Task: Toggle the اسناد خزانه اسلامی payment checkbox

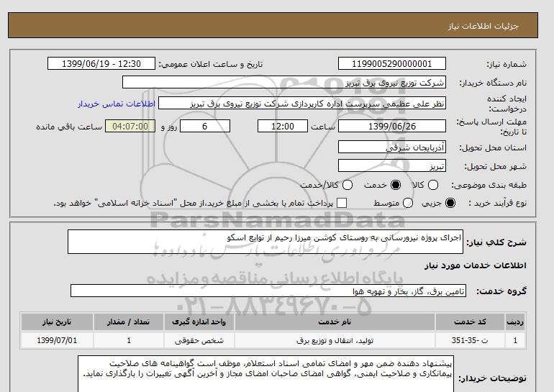Action: tap(342, 203)
